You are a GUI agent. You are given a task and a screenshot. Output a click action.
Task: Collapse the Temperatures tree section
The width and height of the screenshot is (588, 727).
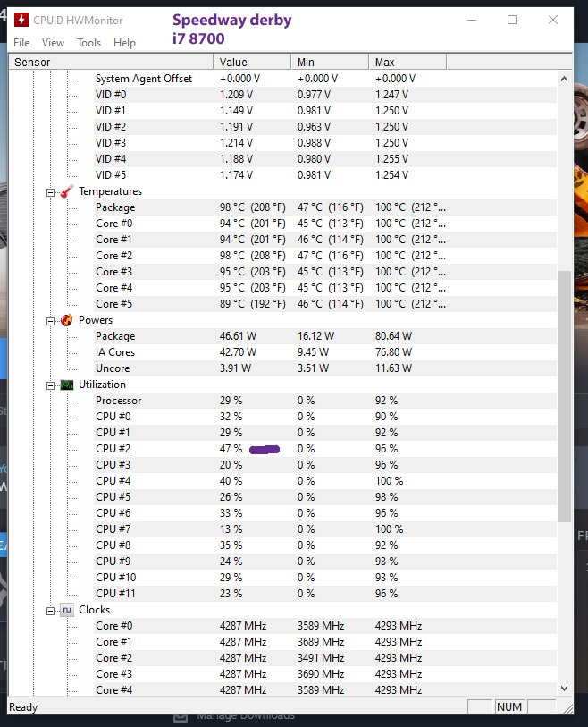click(51, 191)
